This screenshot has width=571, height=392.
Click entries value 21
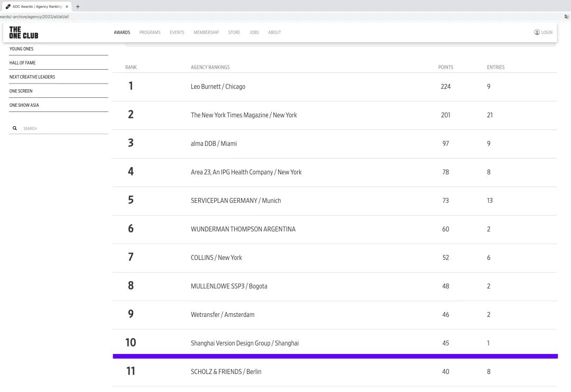pos(490,115)
